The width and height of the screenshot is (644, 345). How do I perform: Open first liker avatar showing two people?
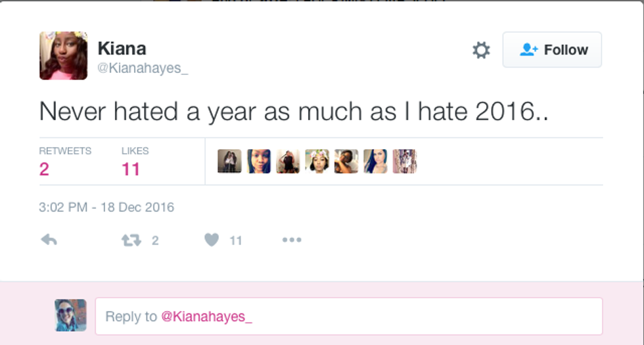pos(229,161)
